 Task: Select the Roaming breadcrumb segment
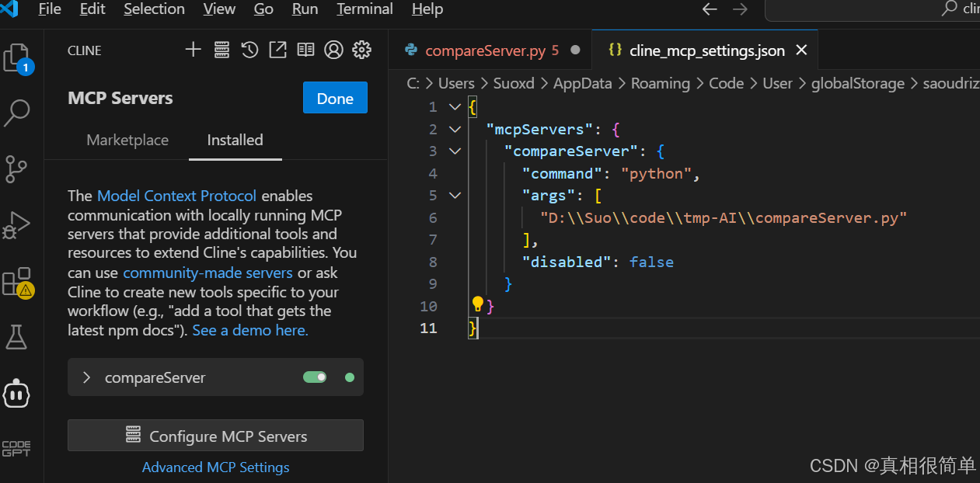pos(660,83)
